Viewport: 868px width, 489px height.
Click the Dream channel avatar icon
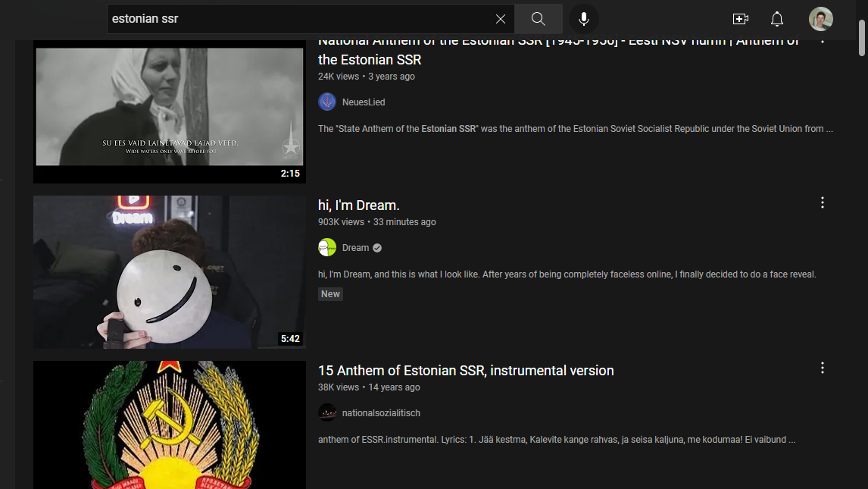click(x=327, y=247)
